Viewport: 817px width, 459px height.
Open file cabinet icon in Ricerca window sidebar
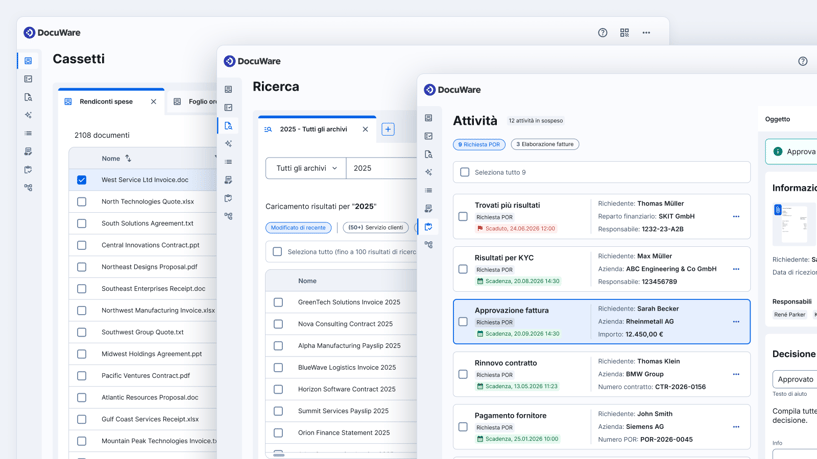point(228,90)
